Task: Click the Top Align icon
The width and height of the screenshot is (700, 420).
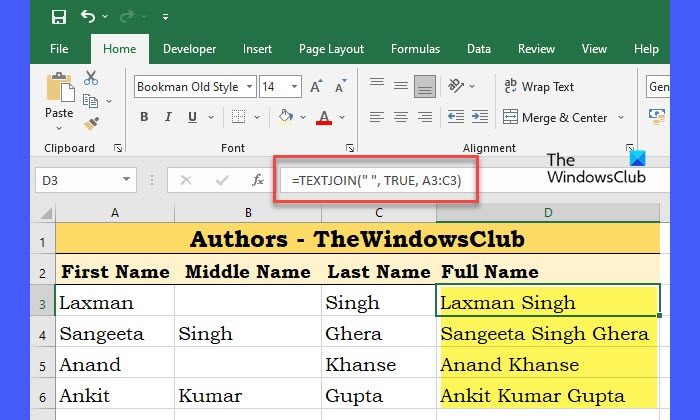Action: [377, 83]
